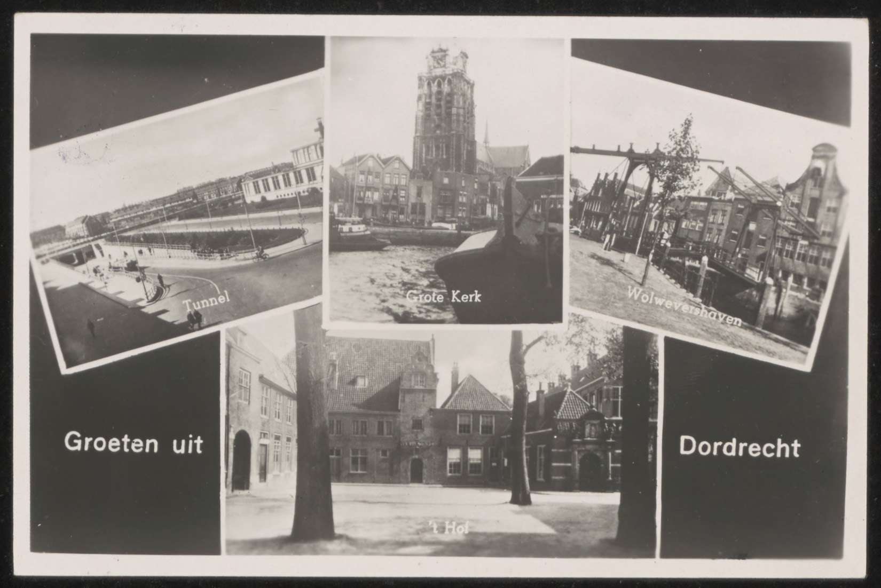Screen dimensions: 881x588
Task: Select the "Tunnel" caption label
Action: pos(206,302)
